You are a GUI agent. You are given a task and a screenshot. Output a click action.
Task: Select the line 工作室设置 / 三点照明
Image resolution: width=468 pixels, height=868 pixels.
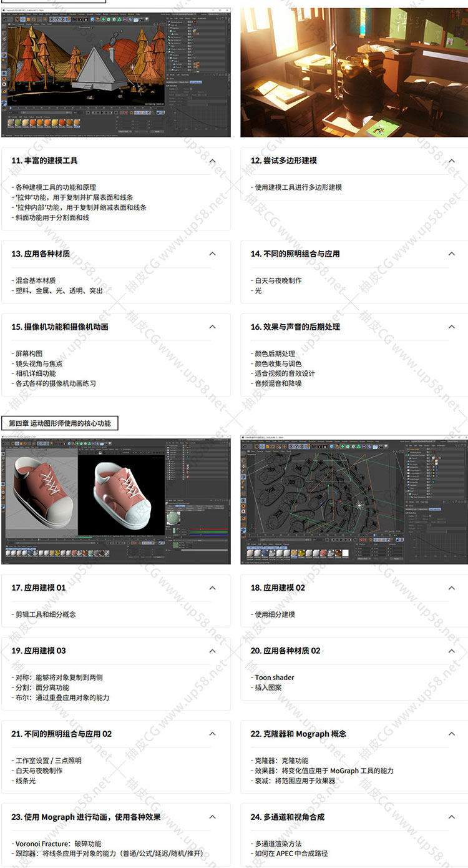(x=47, y=761)
